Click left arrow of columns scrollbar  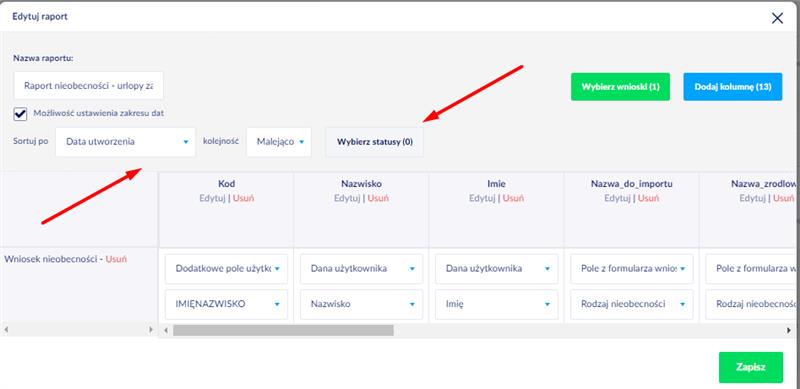point(166,330)
